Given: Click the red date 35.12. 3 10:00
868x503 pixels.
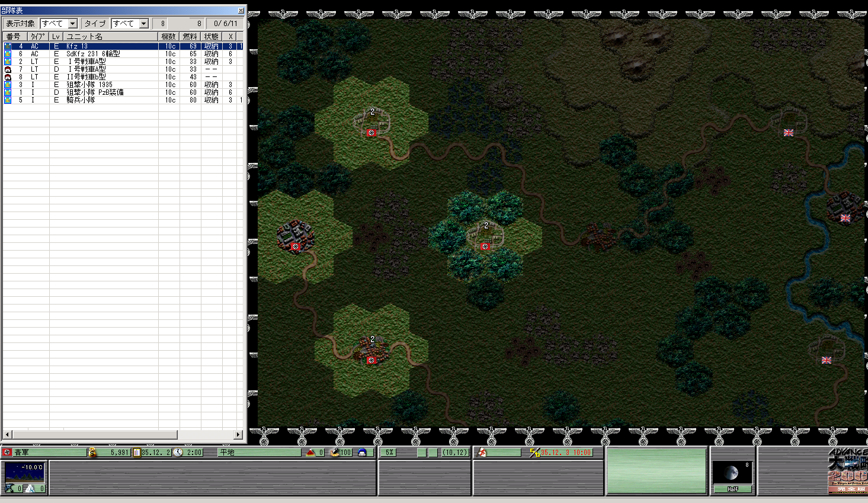Looking at the screenshot, I should point(566,453).
